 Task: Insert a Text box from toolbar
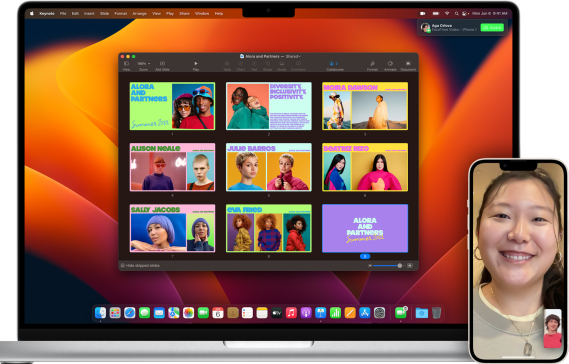point(254,65)
